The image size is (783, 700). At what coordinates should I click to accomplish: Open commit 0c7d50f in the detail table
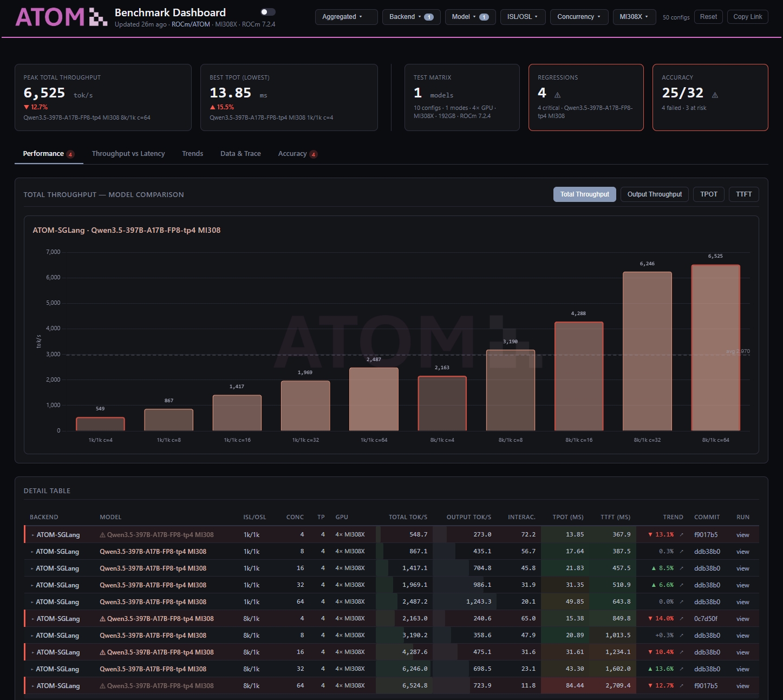[x=706, y=618]
